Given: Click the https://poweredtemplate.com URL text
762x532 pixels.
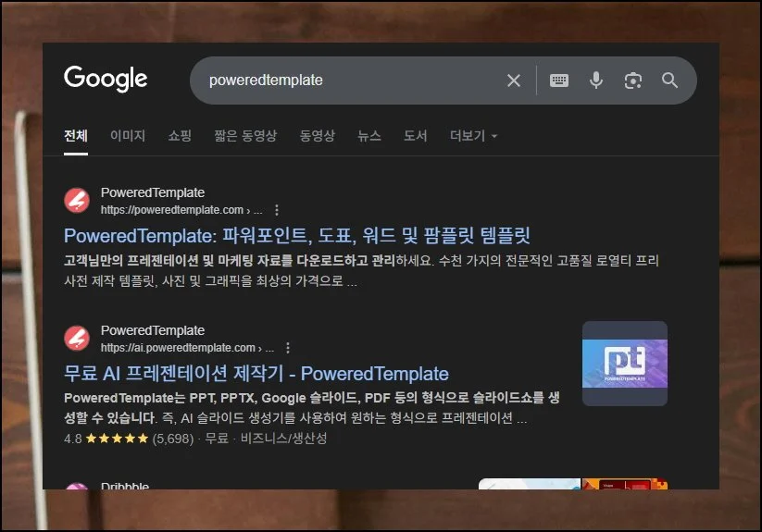Looking at the screenshot, I should 172,210.
